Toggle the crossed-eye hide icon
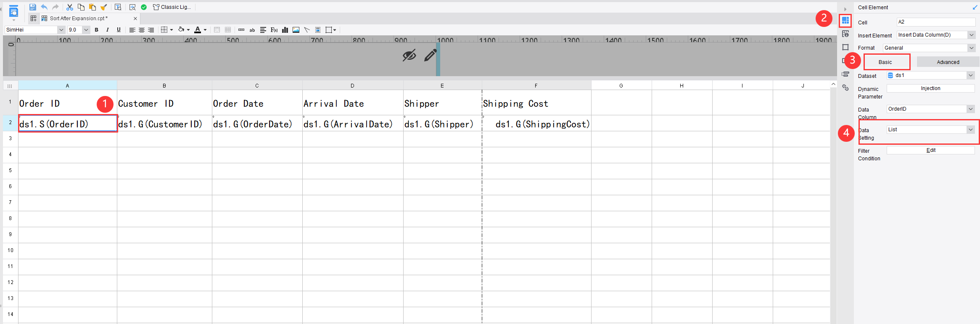Screen dimensions: 980x324 point(409,55)
